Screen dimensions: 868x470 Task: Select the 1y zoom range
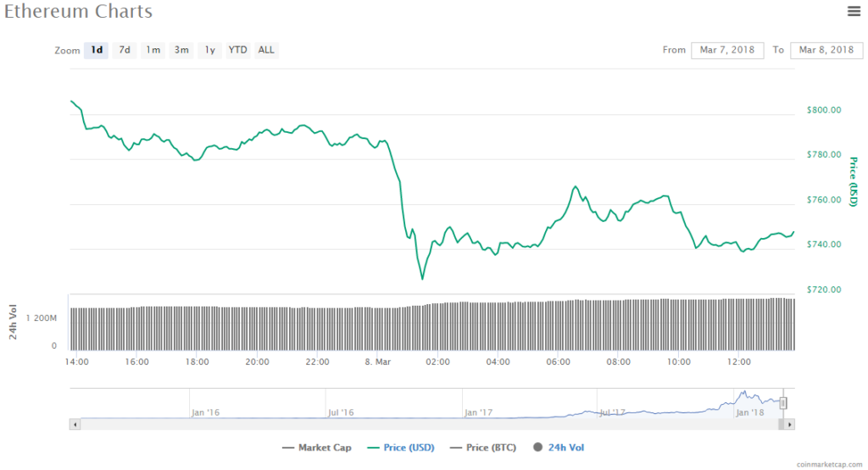pyautogui.click(x=209, y=50)
